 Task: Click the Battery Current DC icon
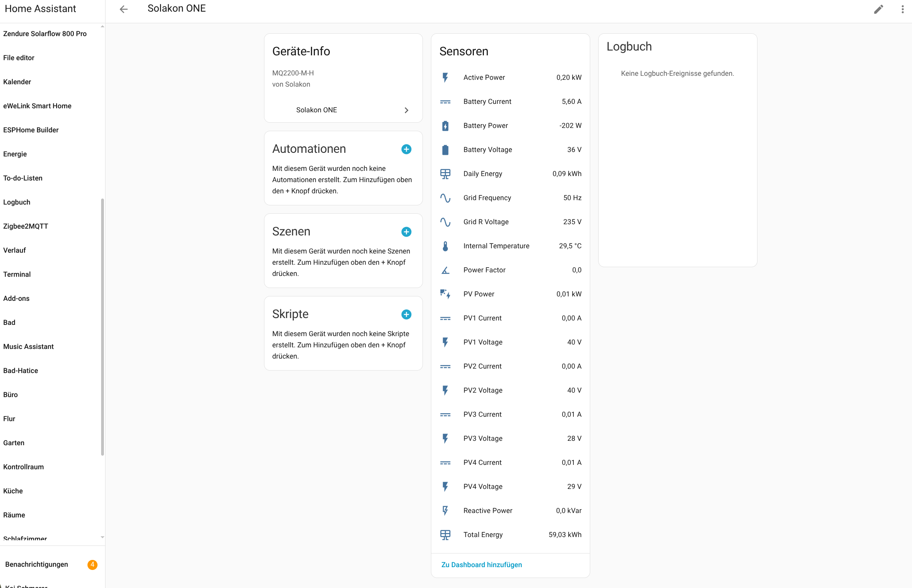point(445,102)
